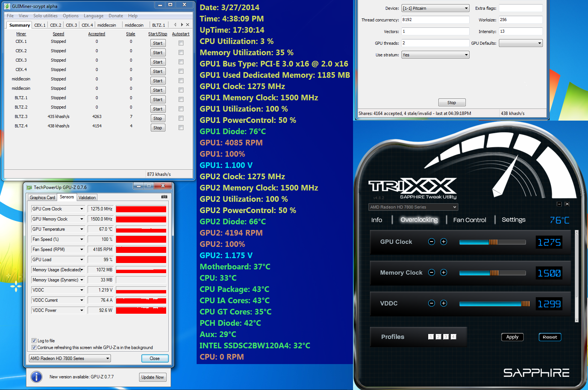
Task: Expand the VDDC Power sensor dropdown
Action: 82,310
